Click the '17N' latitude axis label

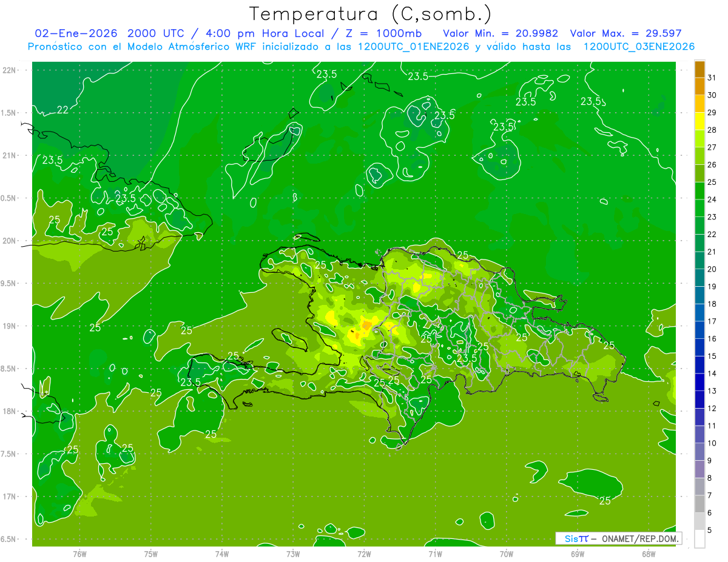[10, 497]
